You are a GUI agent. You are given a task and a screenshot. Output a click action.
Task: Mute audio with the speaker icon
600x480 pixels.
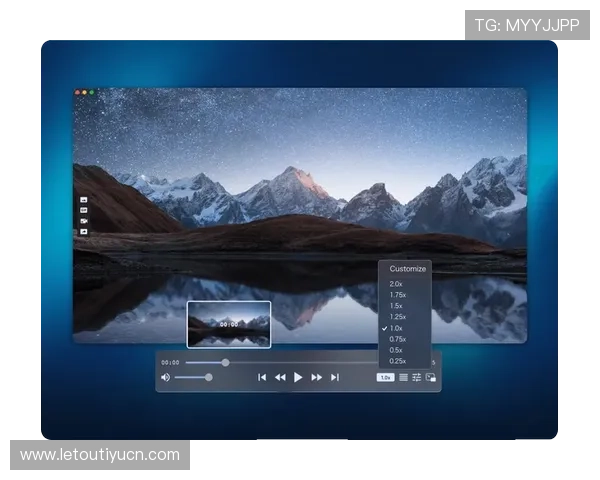(x=165, y=377)
